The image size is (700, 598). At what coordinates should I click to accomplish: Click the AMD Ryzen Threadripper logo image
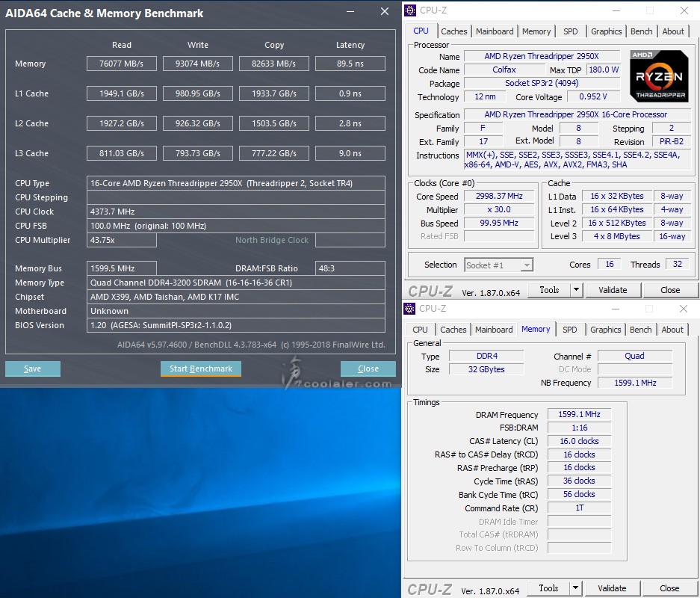point(659,75)
